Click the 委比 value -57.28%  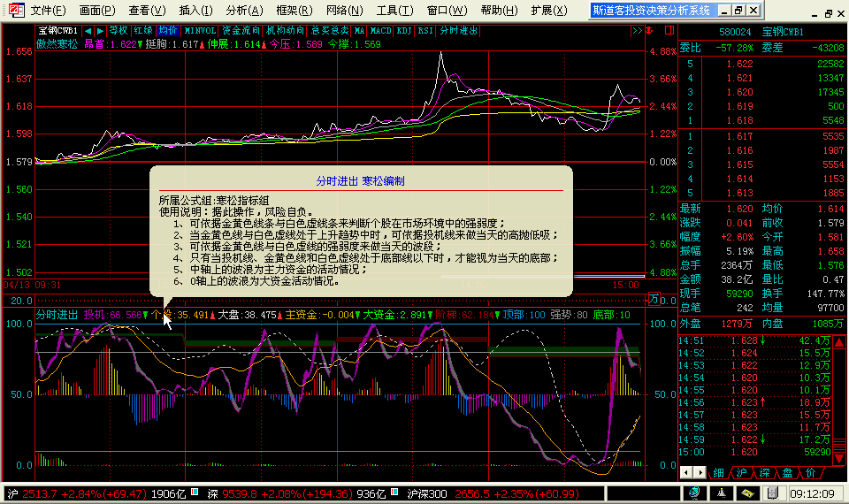(x=734, y=48)
